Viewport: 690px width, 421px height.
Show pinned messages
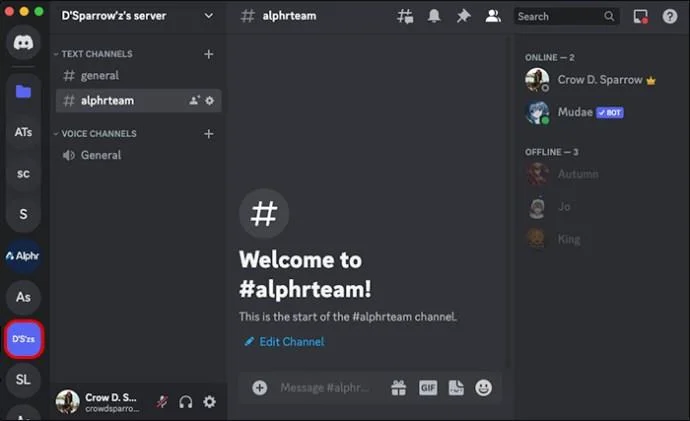463,16
